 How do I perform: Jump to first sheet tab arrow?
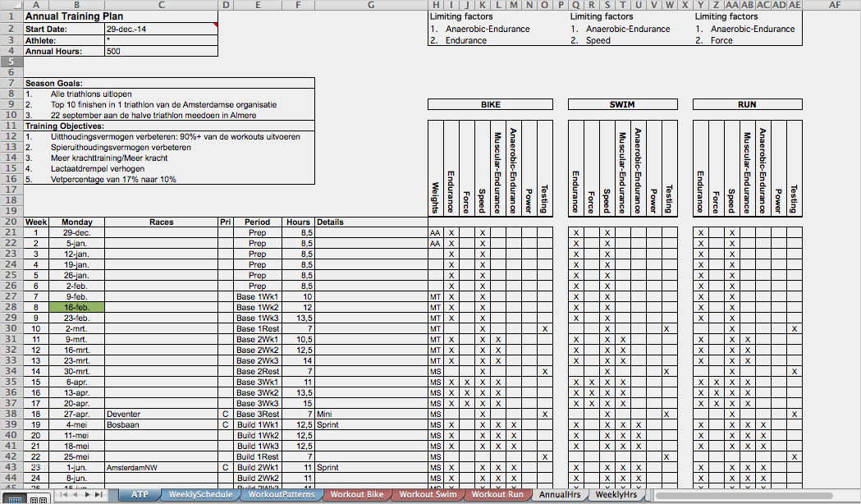(64, 495)
